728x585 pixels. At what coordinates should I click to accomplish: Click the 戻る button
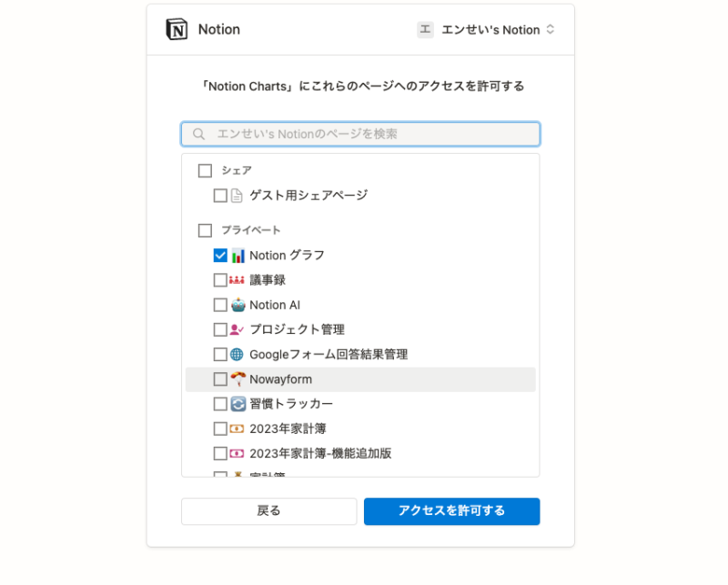pyautogui.click(x=268, y=511)
